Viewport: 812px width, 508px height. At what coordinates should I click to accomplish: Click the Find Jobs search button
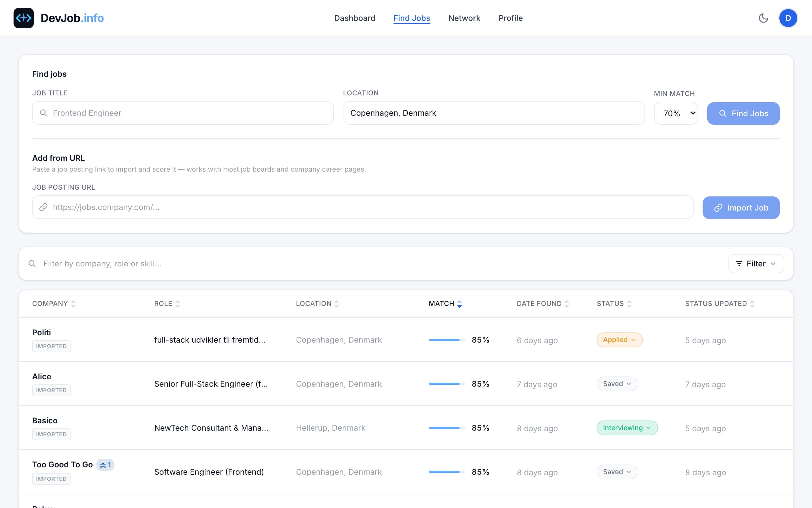[x=743, y=113]
